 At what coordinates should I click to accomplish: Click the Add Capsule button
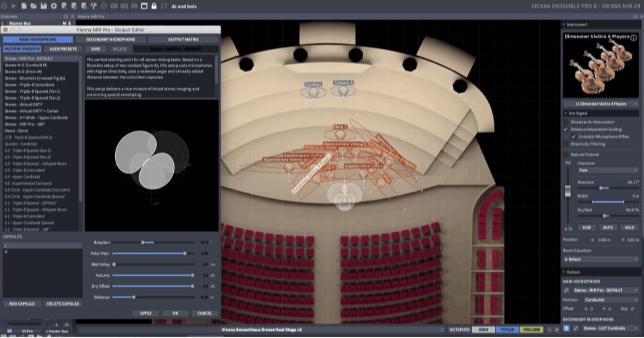click(22, 304)
